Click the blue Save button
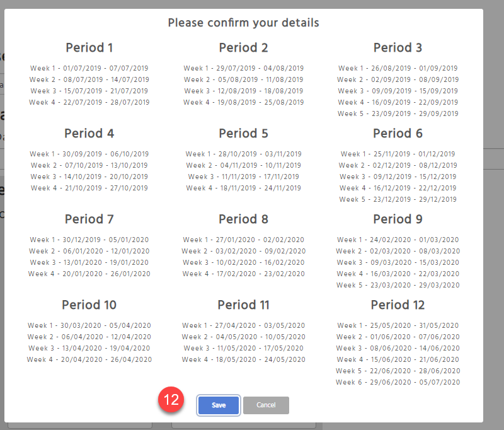504x430 pixels. click(x=219, y=405)
